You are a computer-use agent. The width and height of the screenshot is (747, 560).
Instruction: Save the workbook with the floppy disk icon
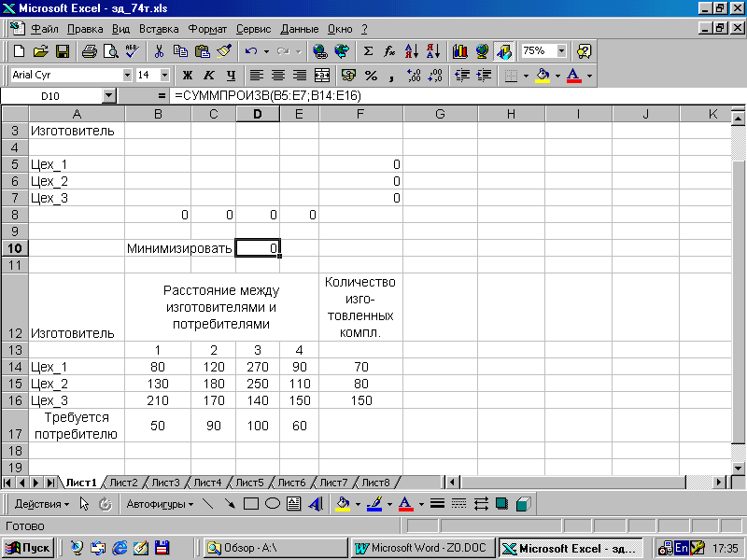(63, 51)
